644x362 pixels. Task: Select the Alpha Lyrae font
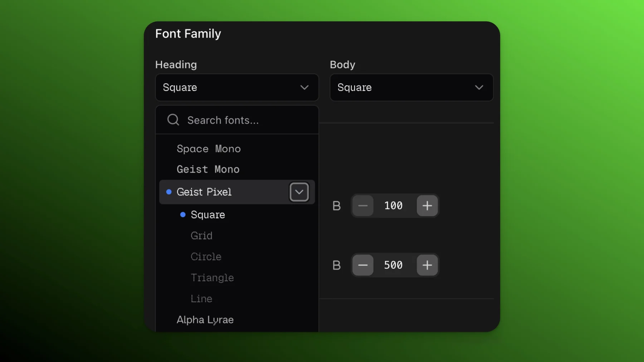pos(205,320)
